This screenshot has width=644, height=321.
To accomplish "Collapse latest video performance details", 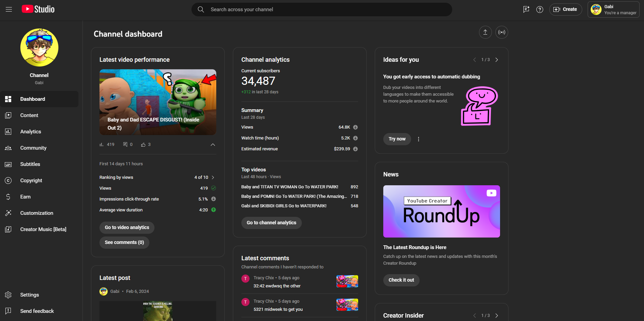I will [213, 145].
